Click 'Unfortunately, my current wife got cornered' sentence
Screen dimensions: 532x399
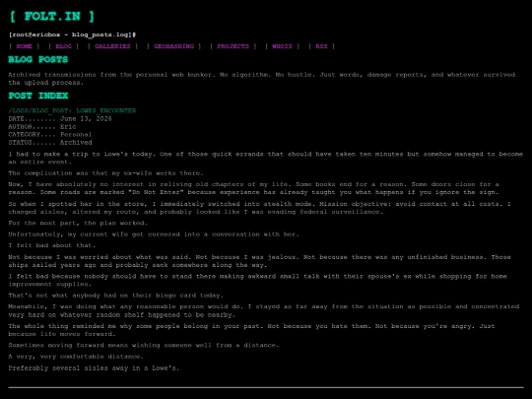(154, 234)
